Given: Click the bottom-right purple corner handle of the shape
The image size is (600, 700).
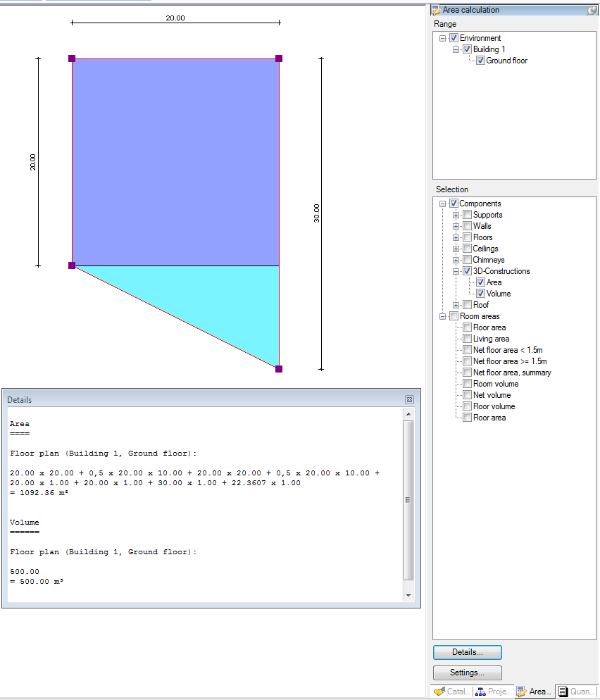Looking at the screenshot, I should [279, 369].
